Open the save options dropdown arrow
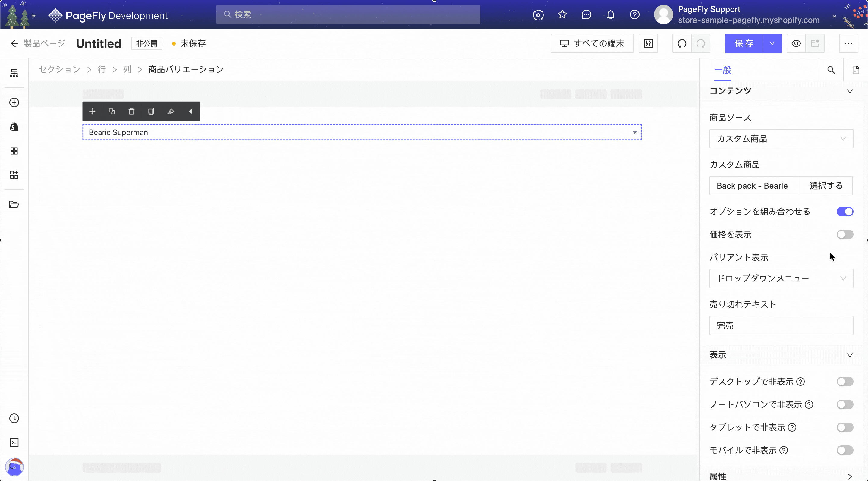The width and height of the screenshot is (868, 481). coord(772,43)
